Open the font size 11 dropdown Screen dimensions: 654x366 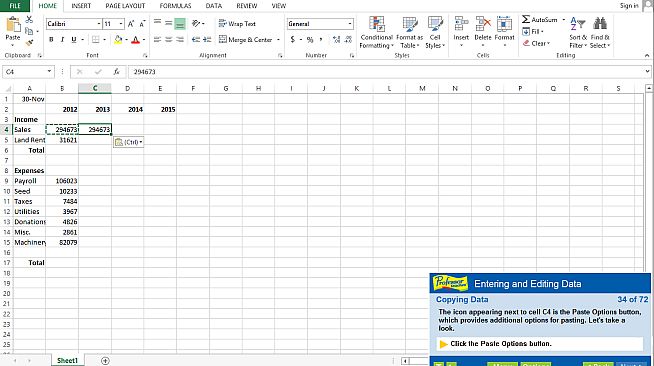(x=121, y=24)
